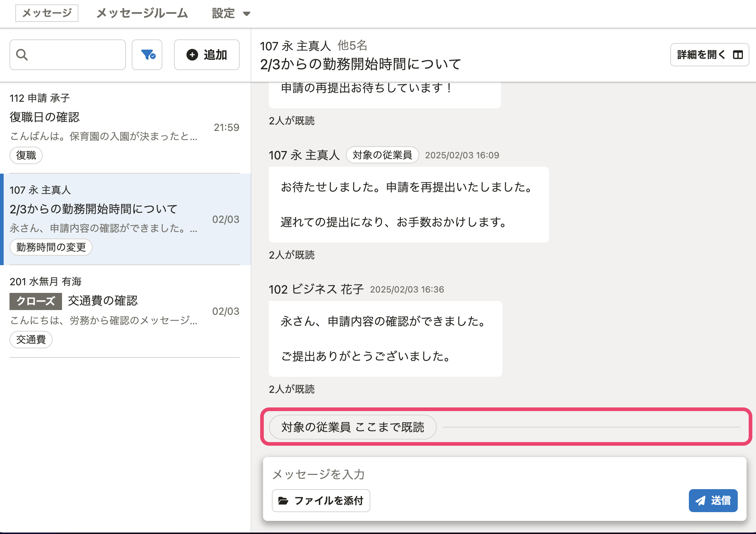Expand the 設定 dropdown arrow
Screen dimensions: 756x534
pyautogui.click(x=247, y=14)
